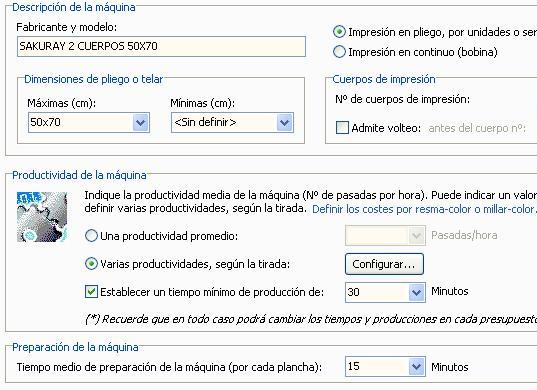Select Impresión en continuo (bobina) option

coord(339,52)
